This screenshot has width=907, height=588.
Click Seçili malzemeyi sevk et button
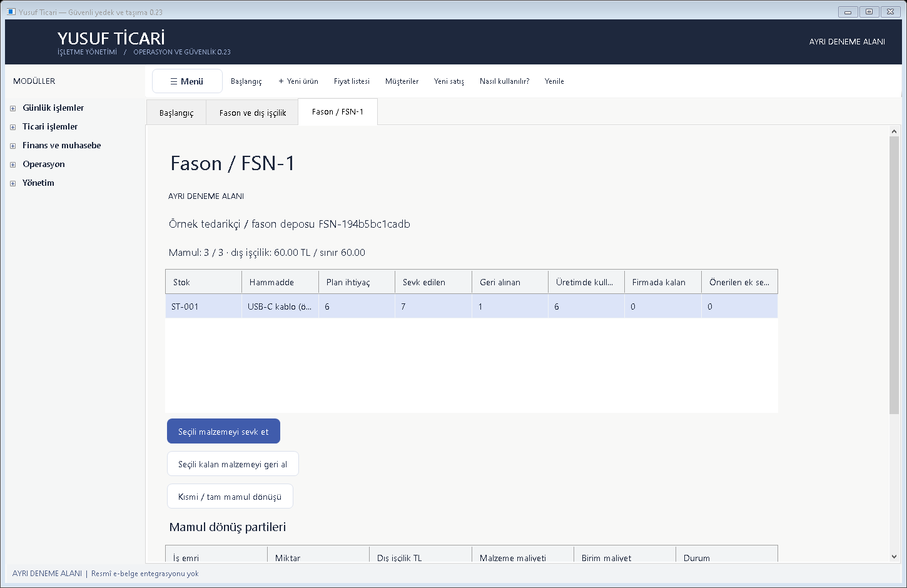coord(223,432)
